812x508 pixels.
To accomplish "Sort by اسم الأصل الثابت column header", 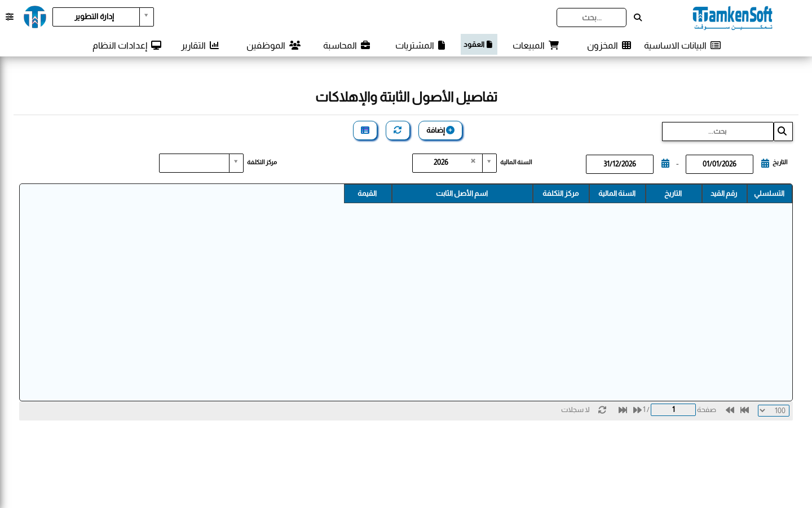I will point(462,194).
